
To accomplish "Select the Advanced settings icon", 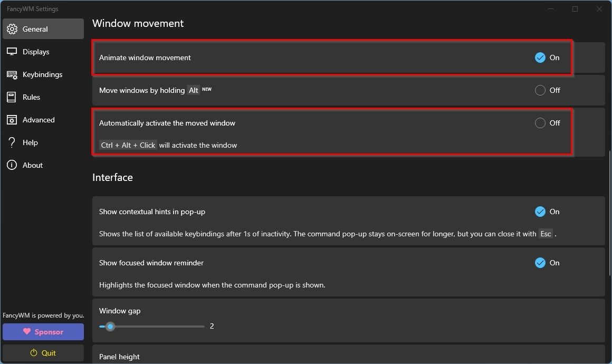I will click(x=12, y=119).
